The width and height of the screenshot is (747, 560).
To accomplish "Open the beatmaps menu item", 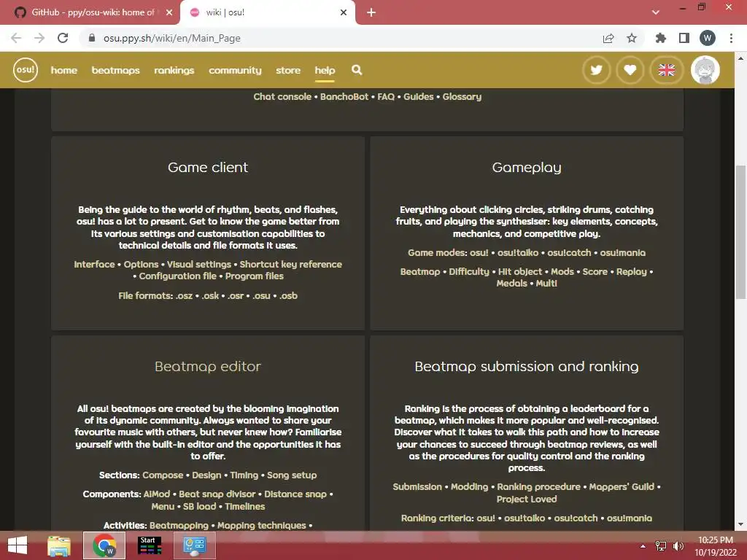I will [116, 70].
